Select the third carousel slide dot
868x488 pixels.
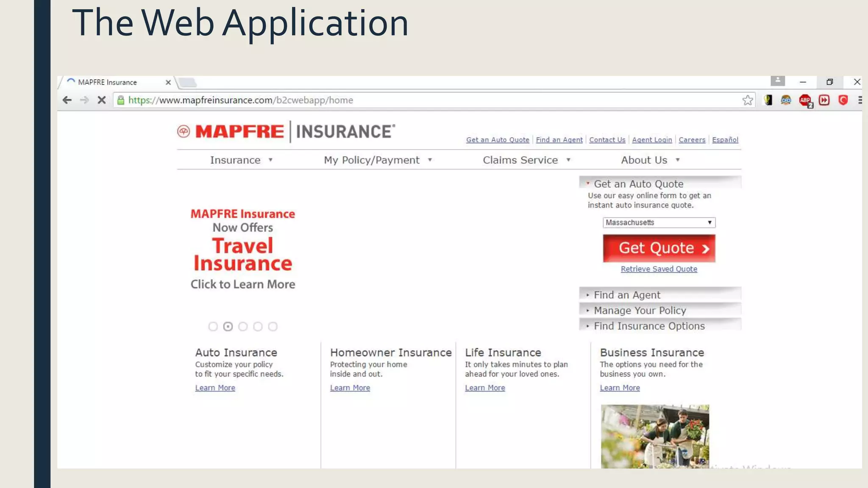coord(243,327)
